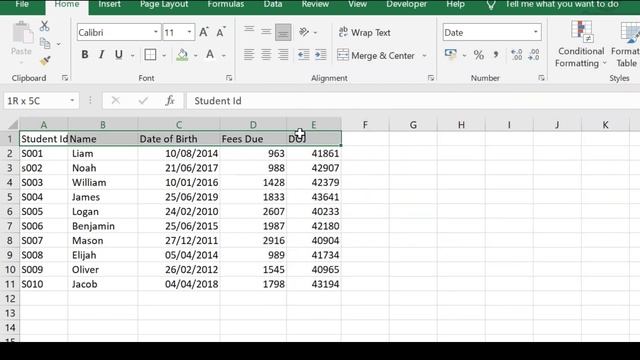
Task: Open the Number format dialog launcher
Action: click(541, 78)
